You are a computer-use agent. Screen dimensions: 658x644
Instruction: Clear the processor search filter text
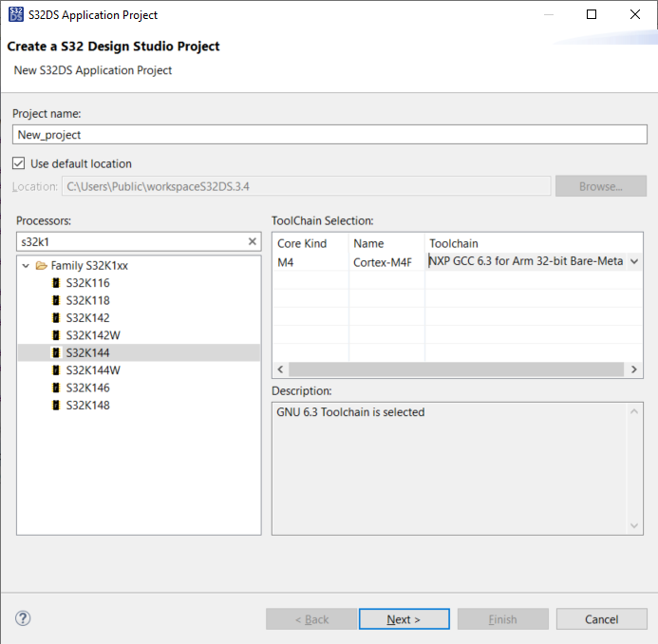tap(253, 242)
